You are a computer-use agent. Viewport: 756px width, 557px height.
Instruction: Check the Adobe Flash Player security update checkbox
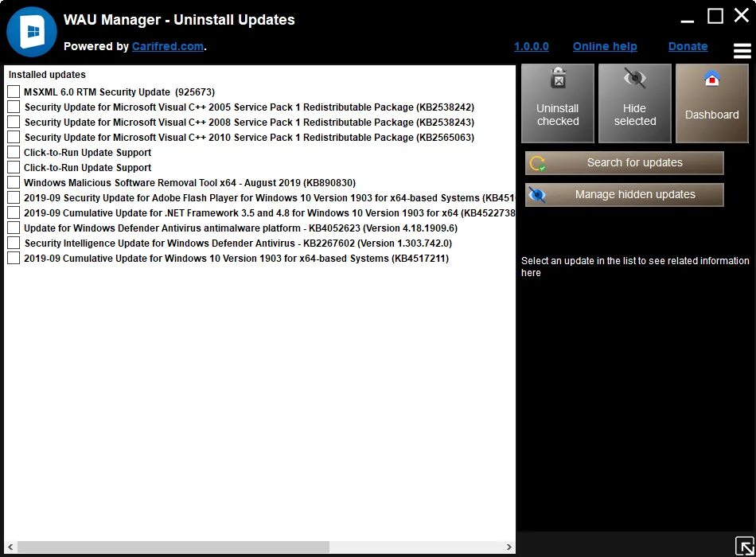14,197
